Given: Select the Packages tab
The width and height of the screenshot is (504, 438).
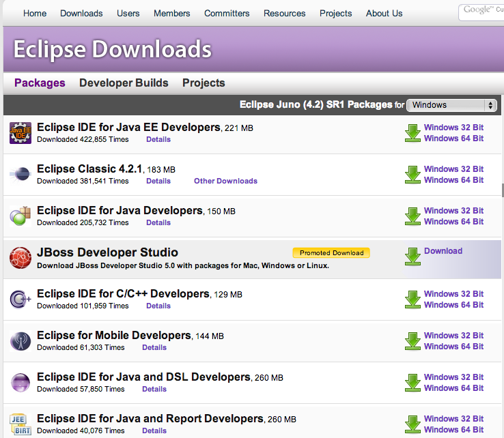Looking at the screenshot, I should [40, 83].
